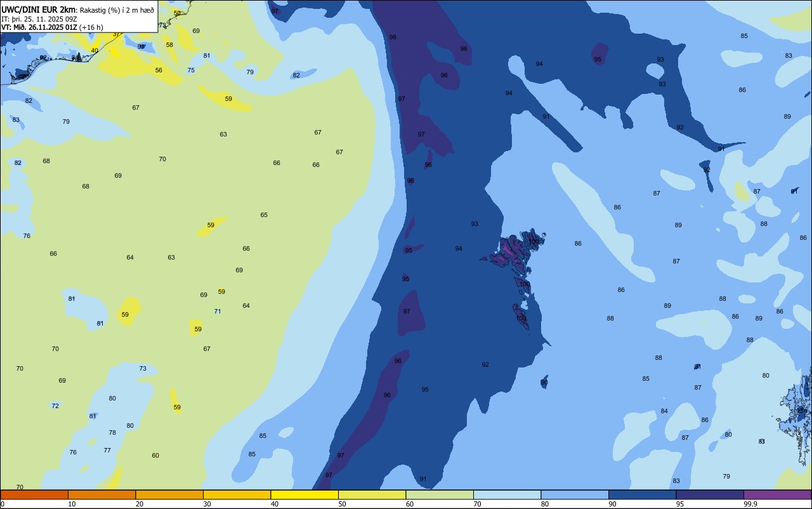Click the '(+16 h)' forecast offset text
812x509 pixels.
pyautogui.click(x=92, y=27)
